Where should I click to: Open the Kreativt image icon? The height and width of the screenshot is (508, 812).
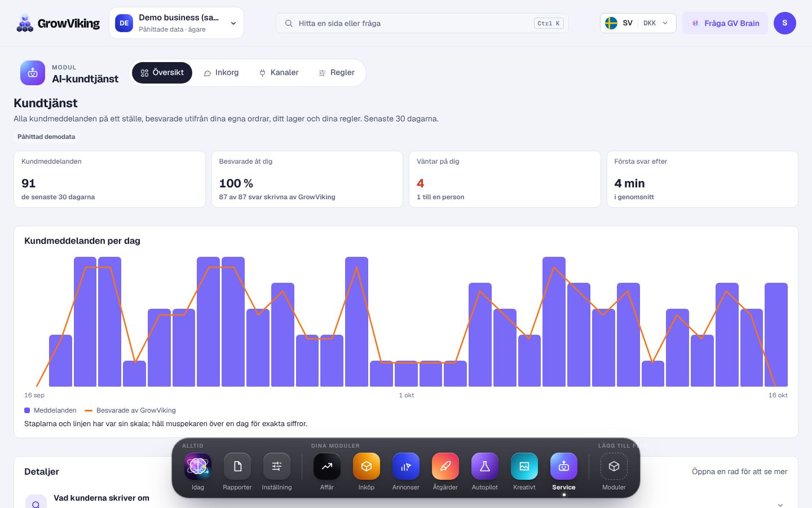point(524,466)
